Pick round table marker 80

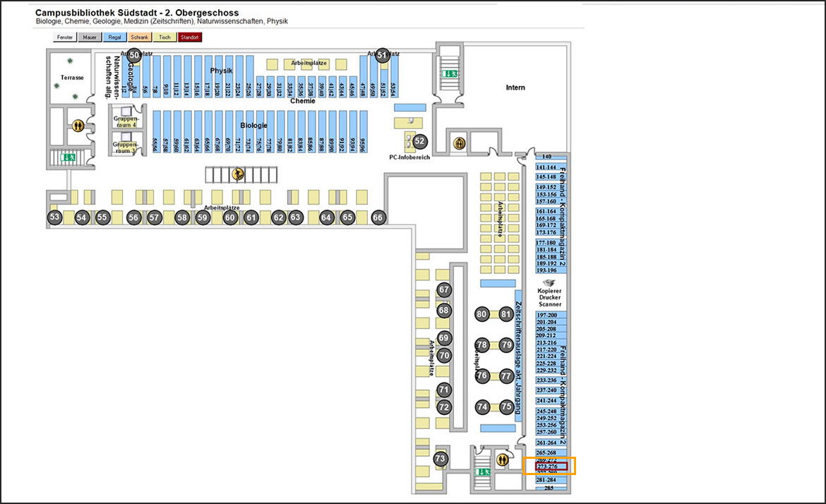coord(482,314)
